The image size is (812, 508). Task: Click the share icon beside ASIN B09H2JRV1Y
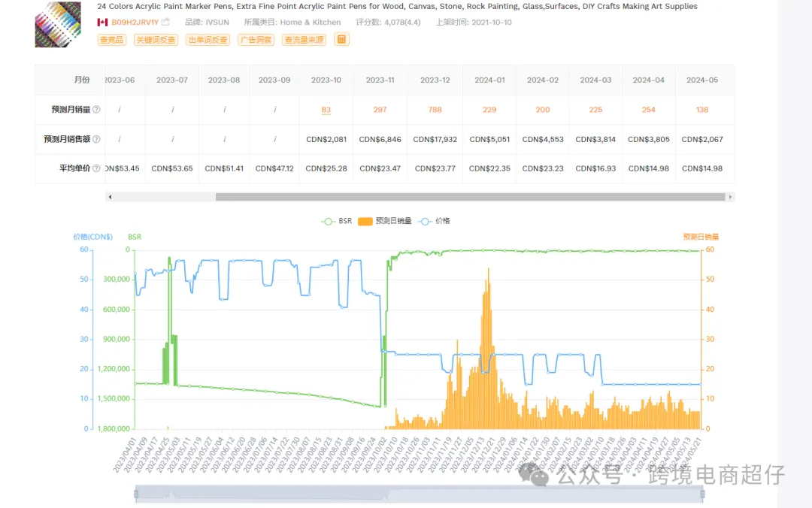pos(165,22)
